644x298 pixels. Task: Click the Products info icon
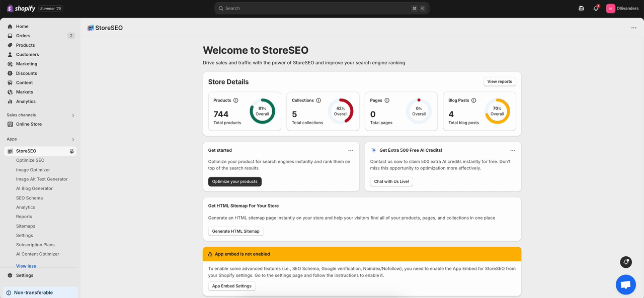(x=236, y=101)
